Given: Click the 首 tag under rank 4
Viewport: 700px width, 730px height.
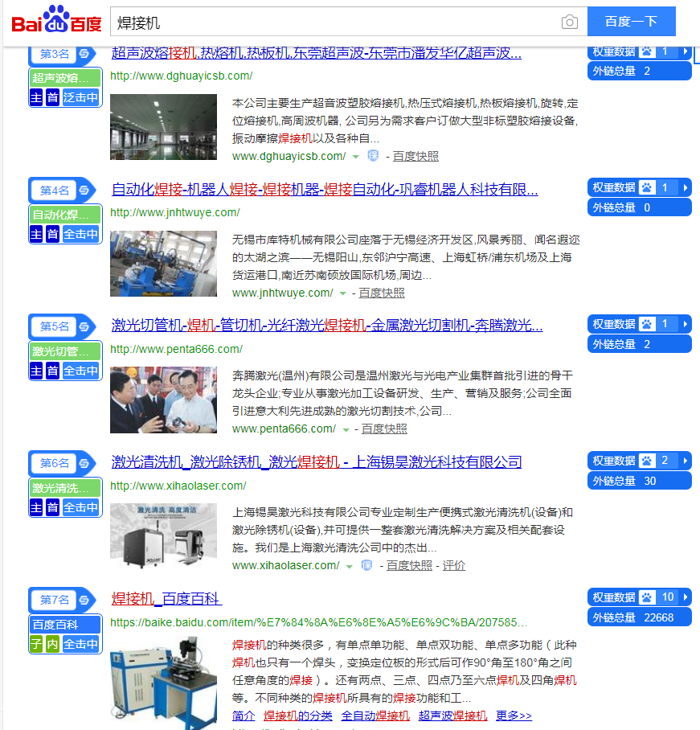Looking at the screenshot, I should tap(52, 234).
